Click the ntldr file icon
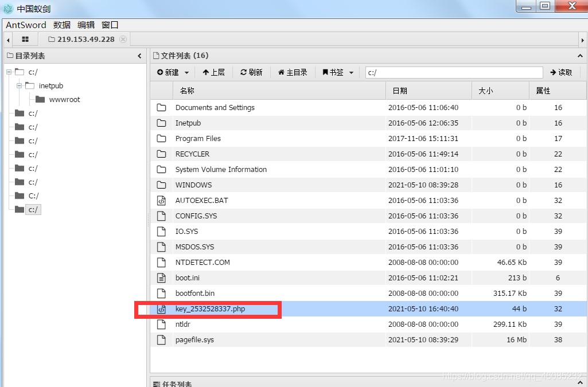 click(x=161, y=325)
